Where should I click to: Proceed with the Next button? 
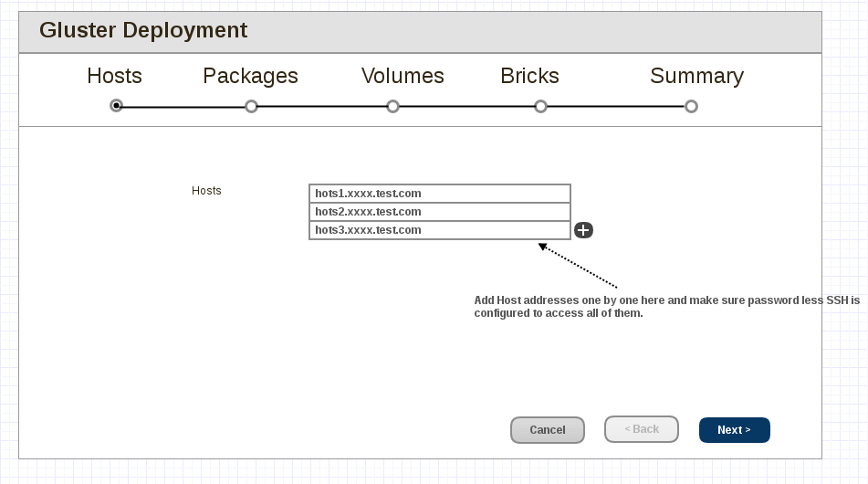click(x=734, y=430)
